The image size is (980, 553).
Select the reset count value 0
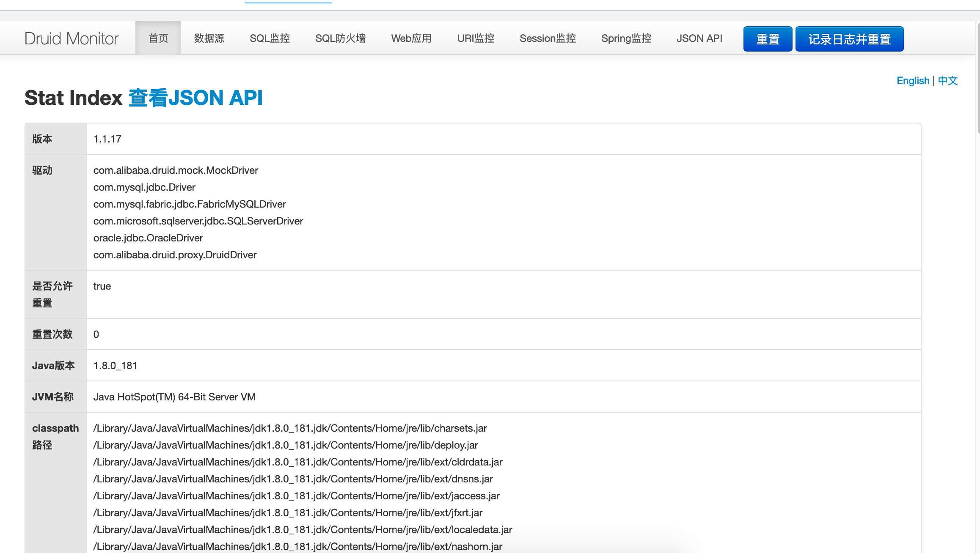[x=96, y=334]
